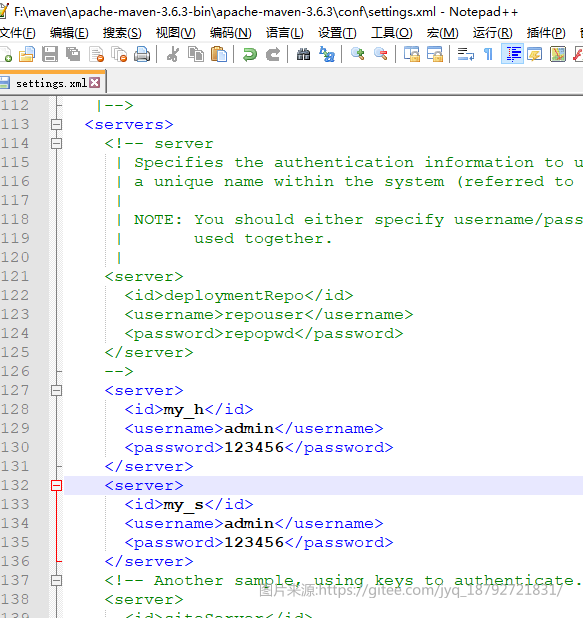Open the 视图(V) menu
Screen dimensions: 583x618
coord(176,33)
